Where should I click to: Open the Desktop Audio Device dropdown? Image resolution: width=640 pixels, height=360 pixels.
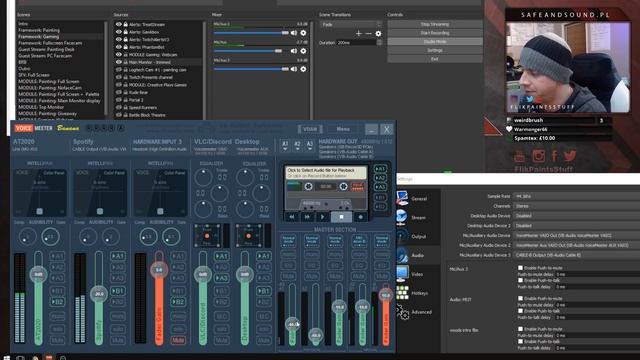577,216
